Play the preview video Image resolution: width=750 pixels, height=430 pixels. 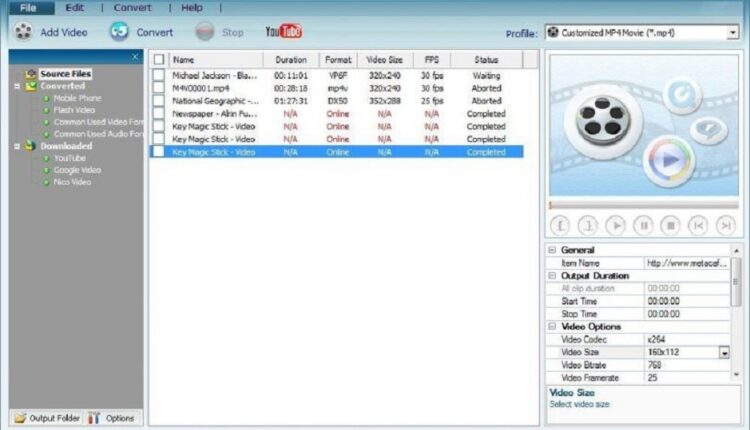(x=615, y=225)
